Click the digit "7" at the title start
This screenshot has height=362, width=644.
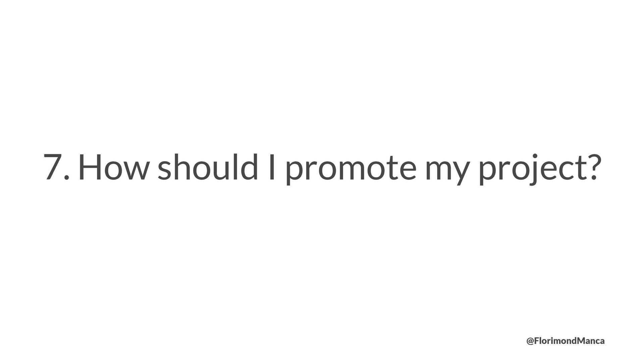click(53, 167)
